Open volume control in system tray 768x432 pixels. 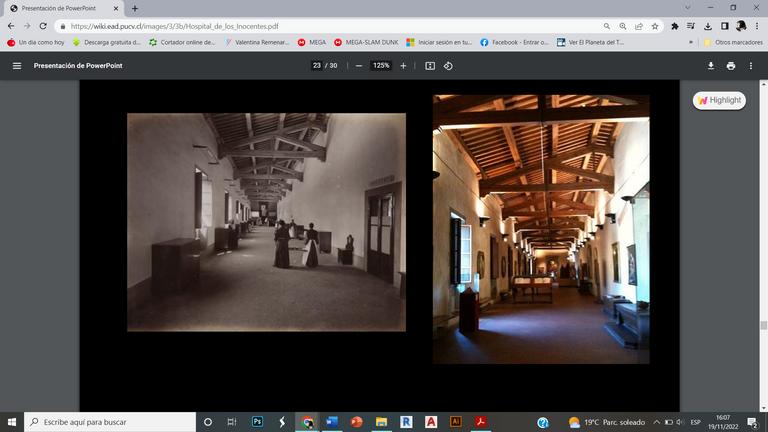680,422
